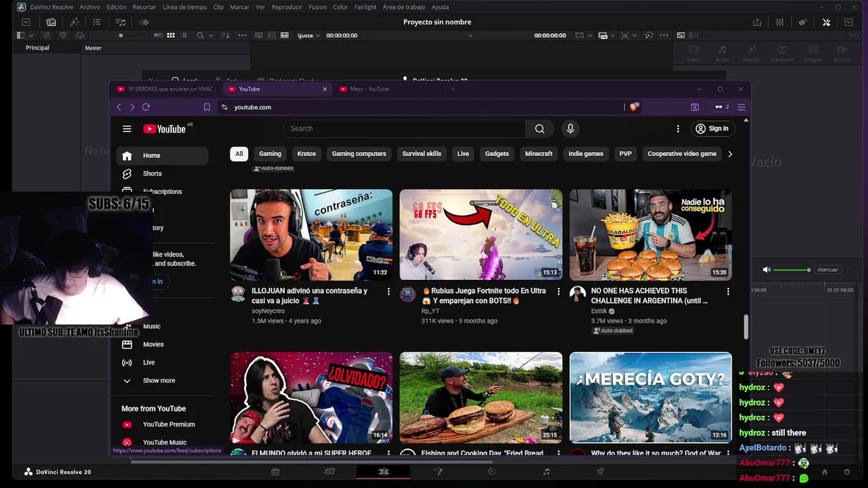Open the Inspector tools icon in DaVinci Resolve

tap(826, 22)
